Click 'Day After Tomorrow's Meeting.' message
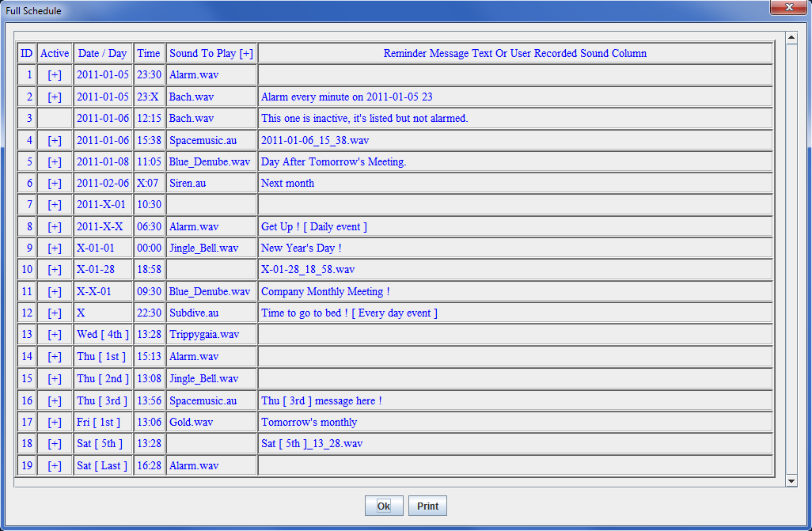Viewport: 812px width, 531px height. pos(333,162)
